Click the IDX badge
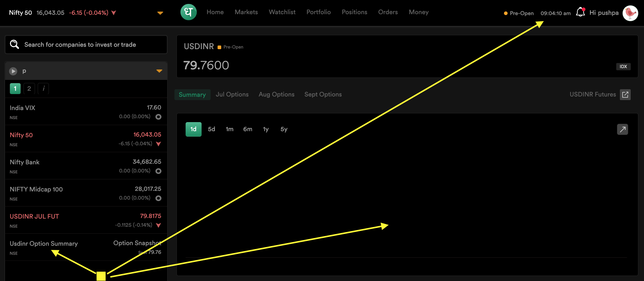644x281 pixels. pyautogui.click(x=623, y=67)
